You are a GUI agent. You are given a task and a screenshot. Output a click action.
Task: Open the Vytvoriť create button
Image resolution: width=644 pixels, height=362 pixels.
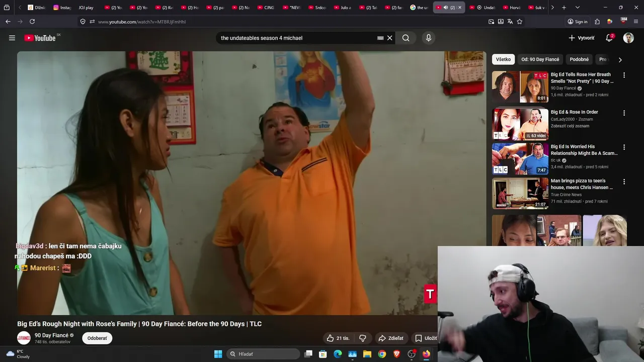pyautogui.click(x=582, y=38)
